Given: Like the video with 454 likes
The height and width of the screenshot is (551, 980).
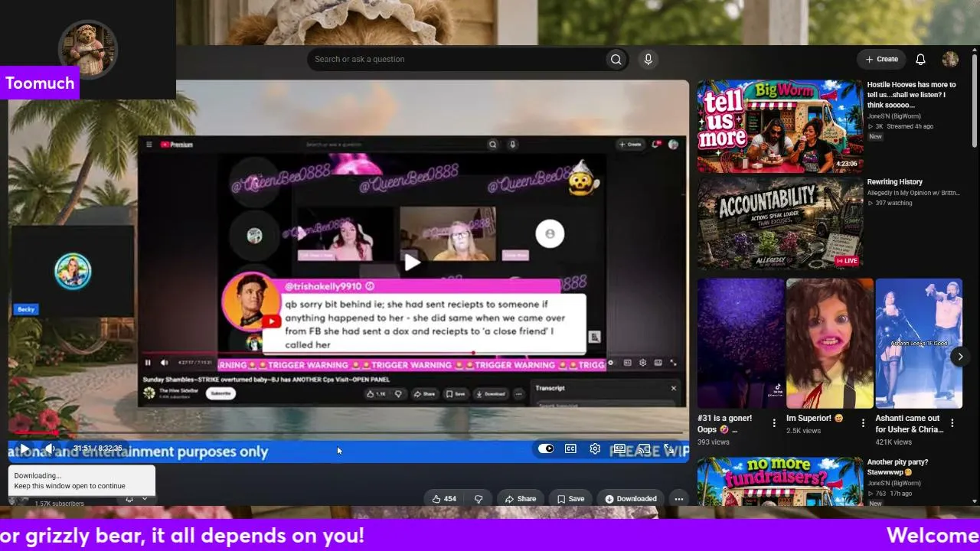Looking at the screenshot, I should [444, 499].
